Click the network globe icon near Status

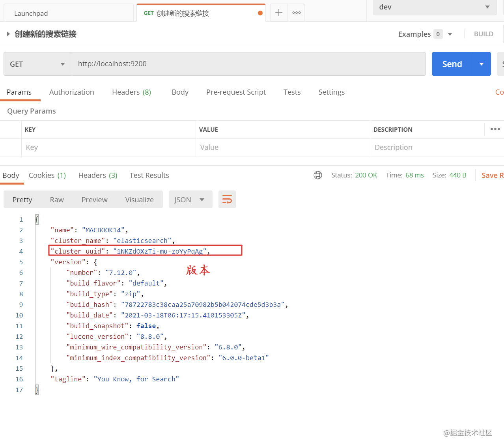(318, 175)
